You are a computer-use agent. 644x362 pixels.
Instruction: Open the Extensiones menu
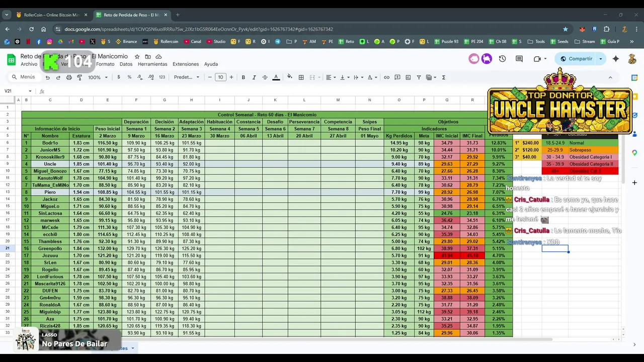pos(186,64)
